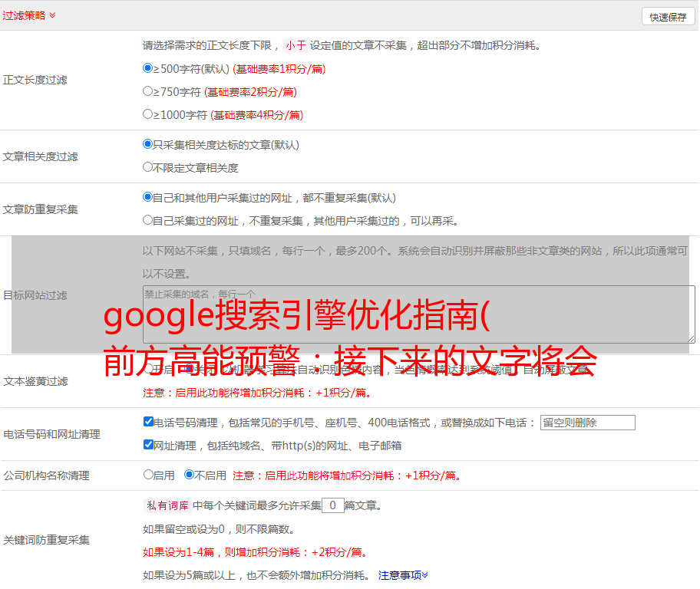Choose 不限定文章相关度 radio
Screen dimensions: 700x589
coord(147,167)
